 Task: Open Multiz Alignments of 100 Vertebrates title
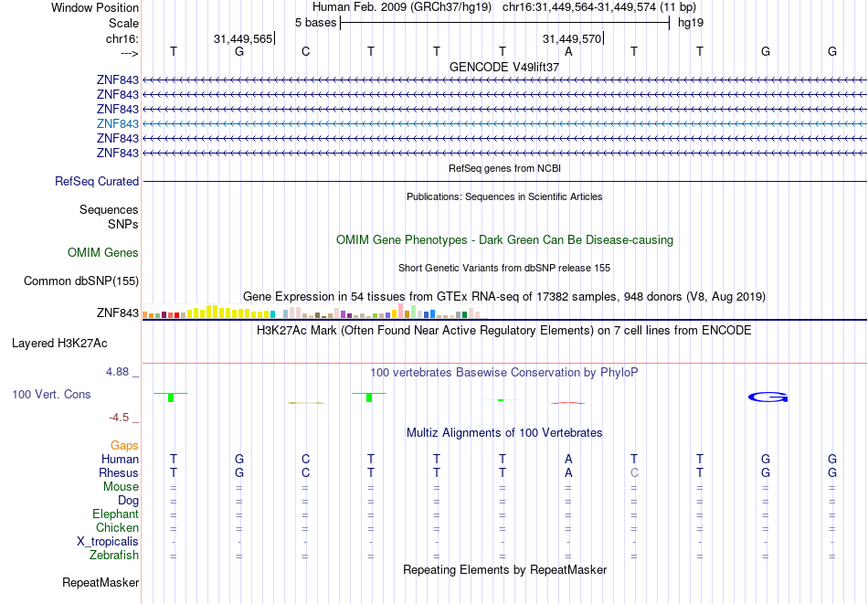click(x=504, y=433)
